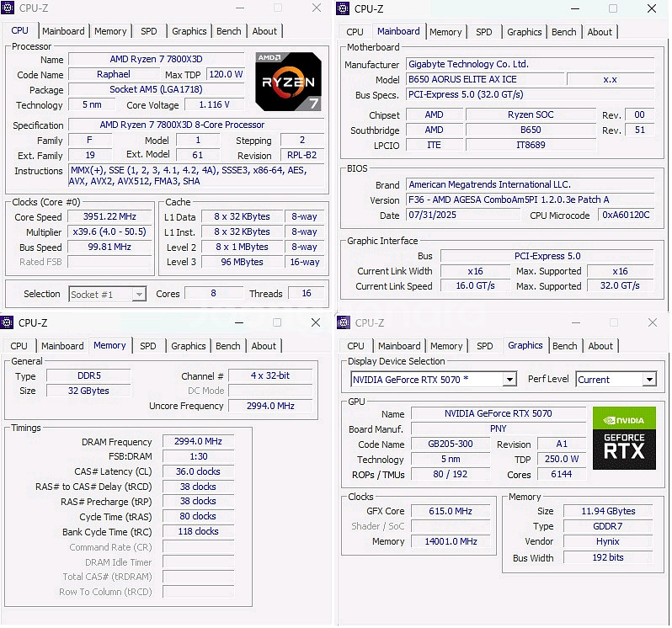The width and height of the screenshot is (672, 628).
Task: Go to Graphics tab in the Memory window
Action: (188, 346)
